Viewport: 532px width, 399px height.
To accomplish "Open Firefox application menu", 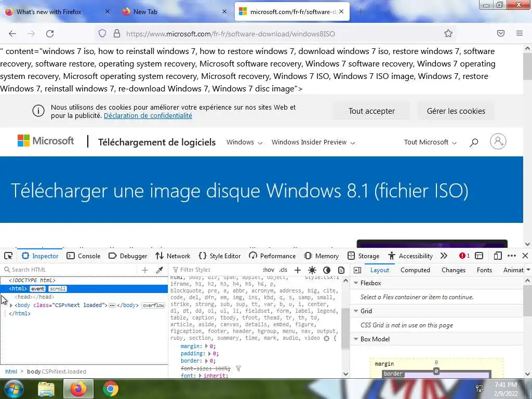I will [520, 33].
